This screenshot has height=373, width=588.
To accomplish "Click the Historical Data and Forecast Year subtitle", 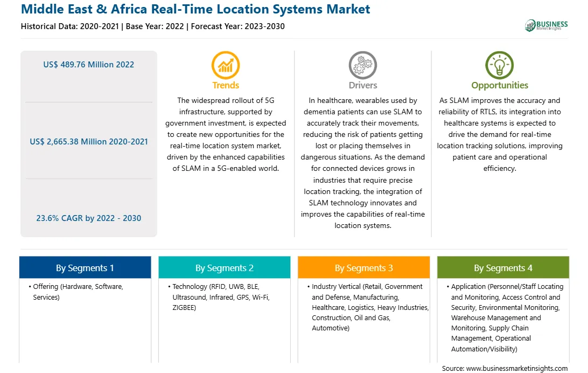I will pyautogui.click(x=152, y=26).
